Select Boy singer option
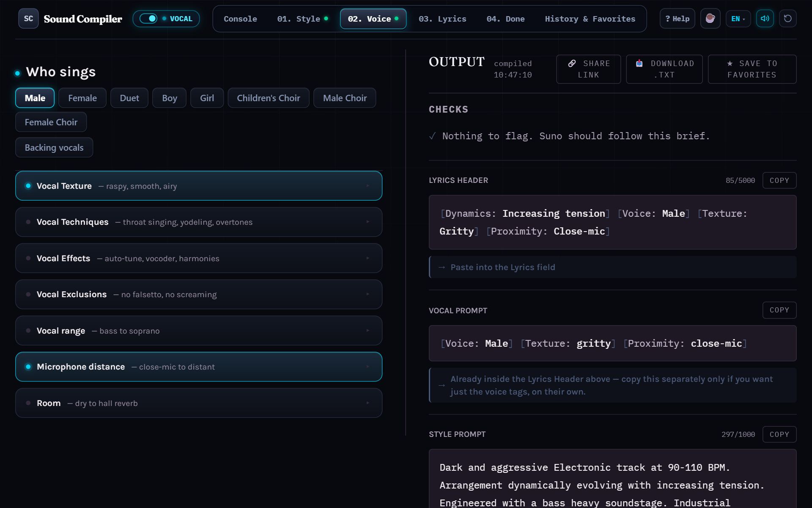 tap(169, 98)
